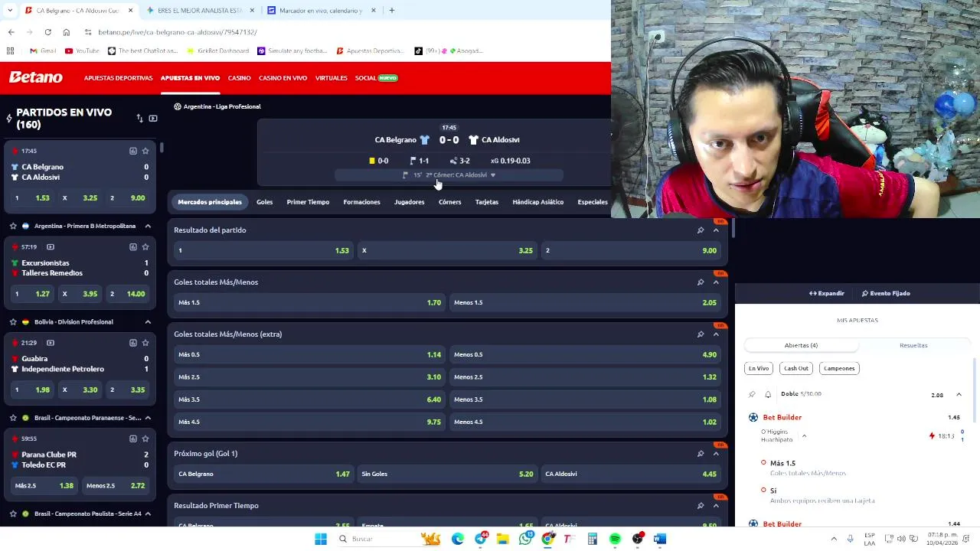
Task: Pin the Goles totales Más/Menos (extra) market
Action: point(701,334)
